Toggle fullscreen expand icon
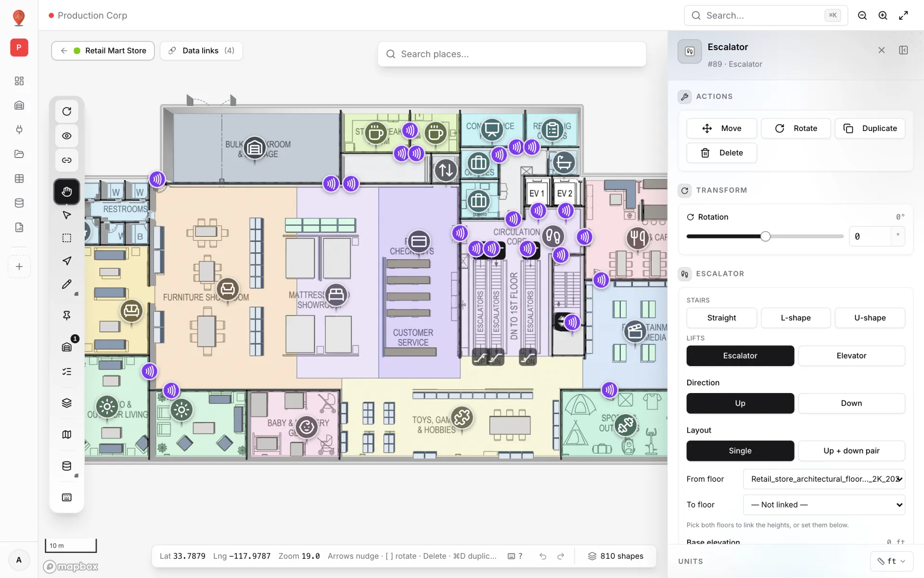Screen dimensions: 924x578 904,15
